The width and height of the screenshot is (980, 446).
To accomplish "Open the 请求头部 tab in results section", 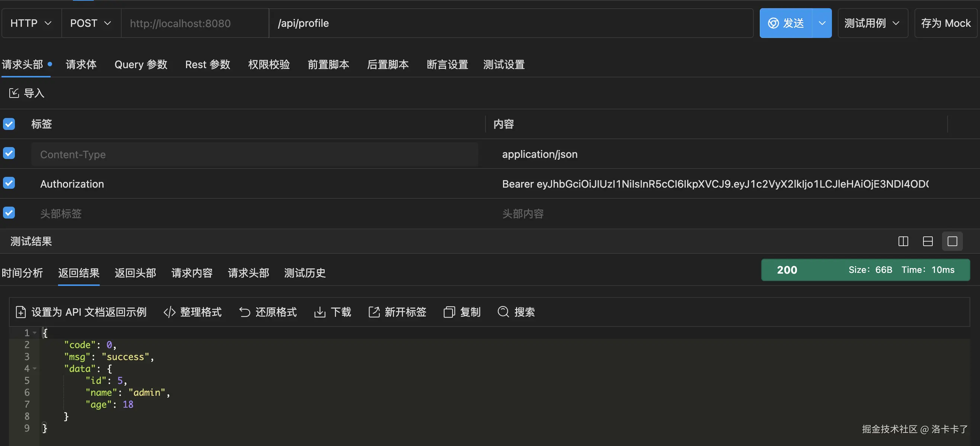I will (x=249, y=273).
